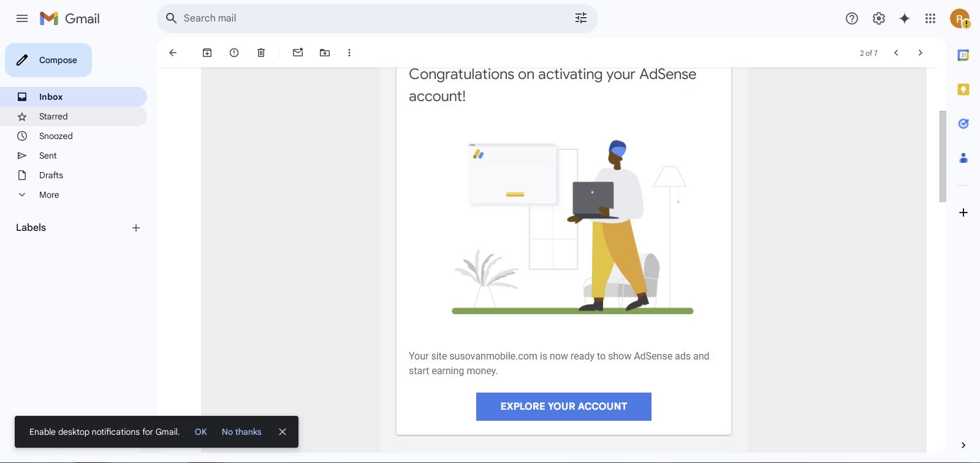Create a new label plus icon
Viewport: 980px width, 463px height.
tap(136, 228)
